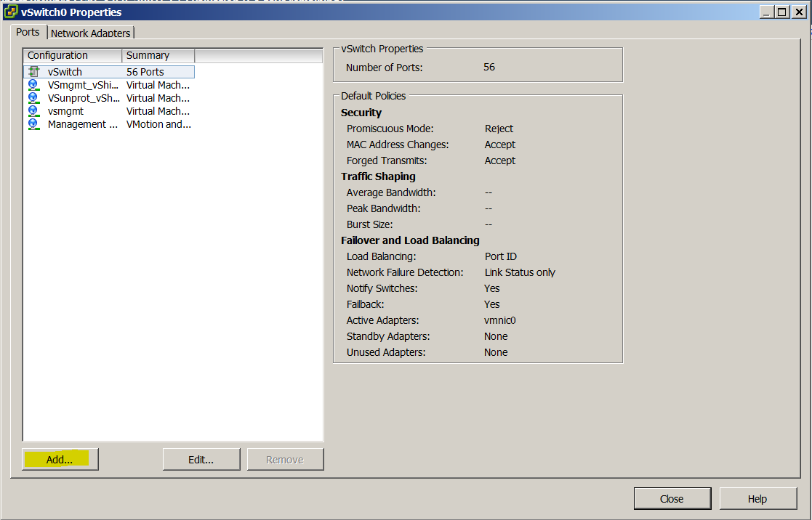Image resolution: width=812 pixels, height=520 pixels.
Task: Select the Ports tab
Action: (x=28, y=32)
